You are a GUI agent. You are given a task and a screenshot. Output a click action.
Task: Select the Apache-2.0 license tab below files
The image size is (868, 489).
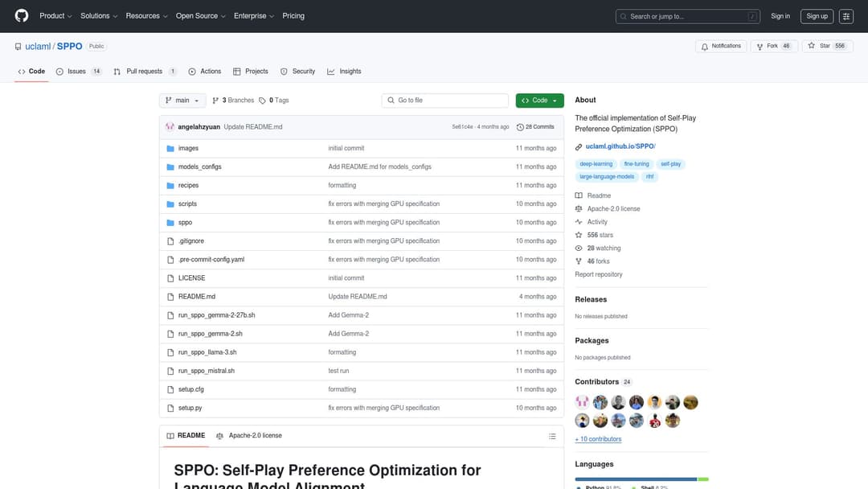point(249,436)
